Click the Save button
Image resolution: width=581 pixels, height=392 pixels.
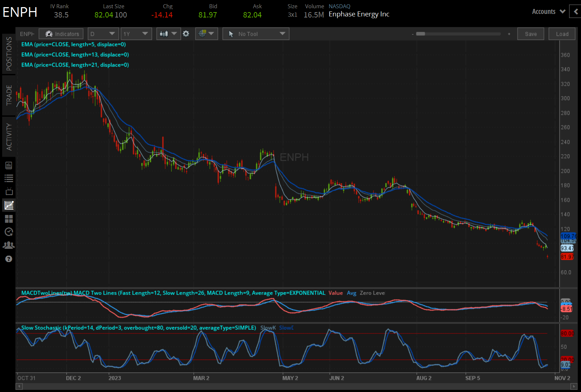coord(531,34)
